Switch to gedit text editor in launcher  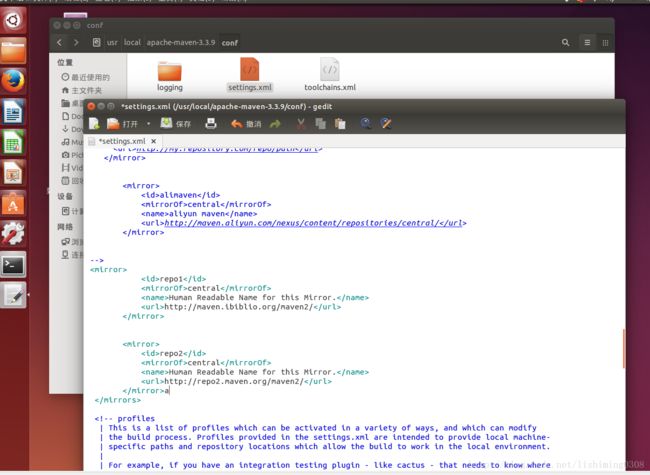[x=13, y=295]
